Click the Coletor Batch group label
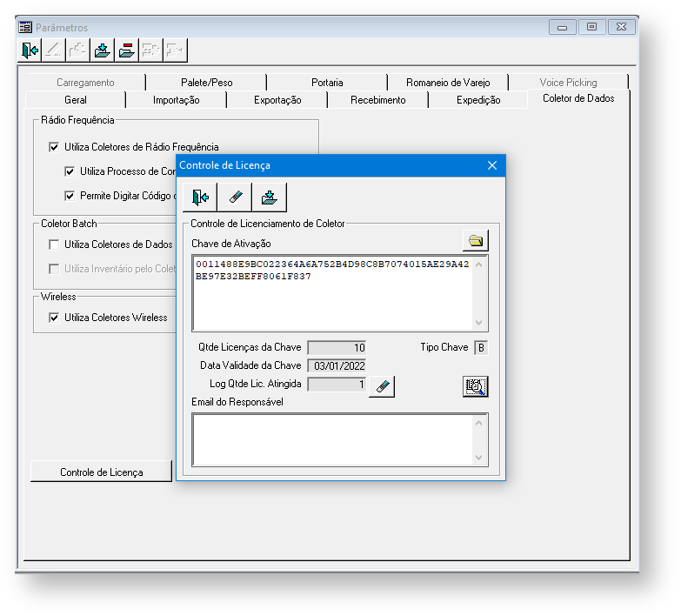Image resolution: width=681 pixels, height=616 pixels. click(69, 224)
